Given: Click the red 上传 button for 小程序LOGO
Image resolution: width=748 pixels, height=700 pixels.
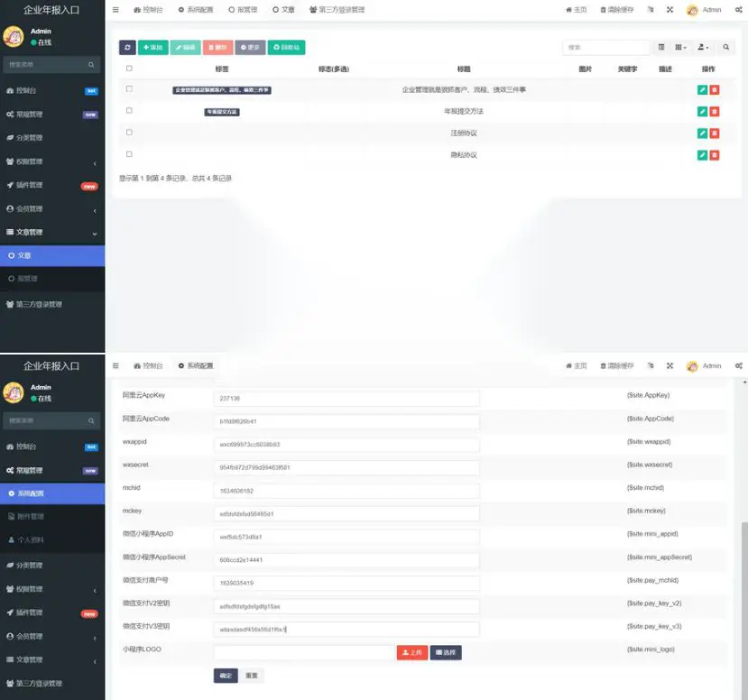Looking at the screenshot, I should tap(412, 652).
